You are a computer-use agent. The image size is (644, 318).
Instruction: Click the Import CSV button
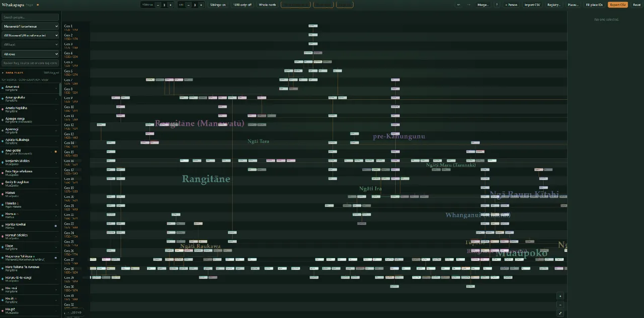pyautogui.click(x=532, y=5)
